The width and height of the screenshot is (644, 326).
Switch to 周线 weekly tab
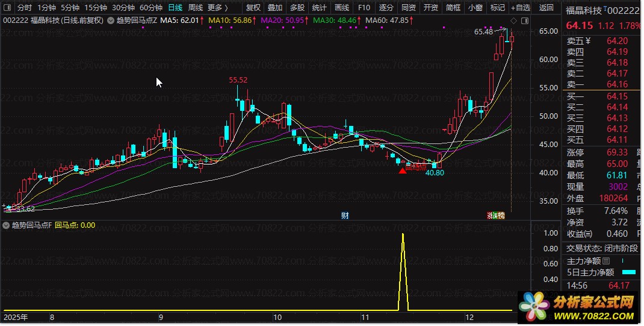point(196,7)
